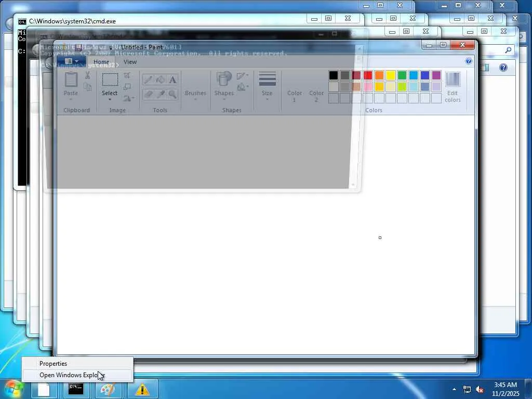Click the search magnifier in the background window

[508, 50]
